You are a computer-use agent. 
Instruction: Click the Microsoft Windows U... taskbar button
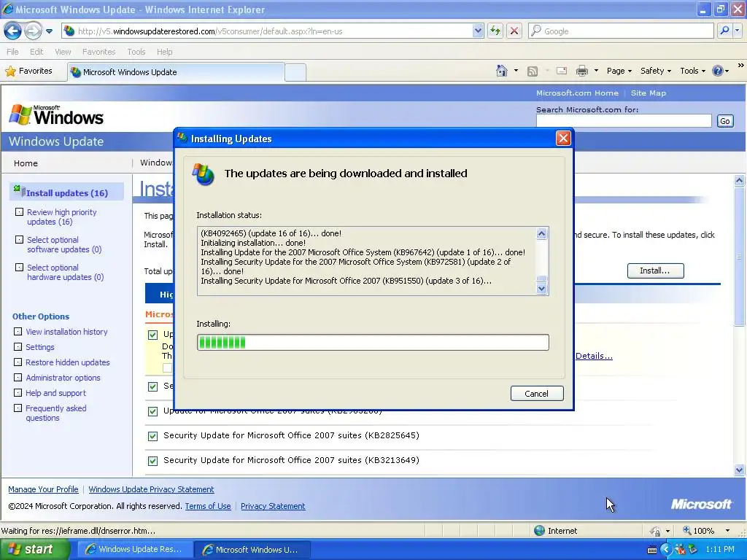(252, 550)
